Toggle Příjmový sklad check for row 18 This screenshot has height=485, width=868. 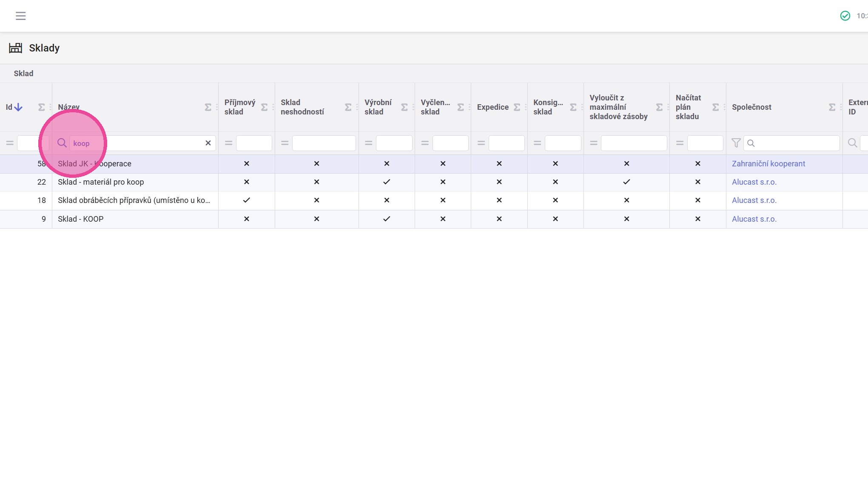(246, 200)
